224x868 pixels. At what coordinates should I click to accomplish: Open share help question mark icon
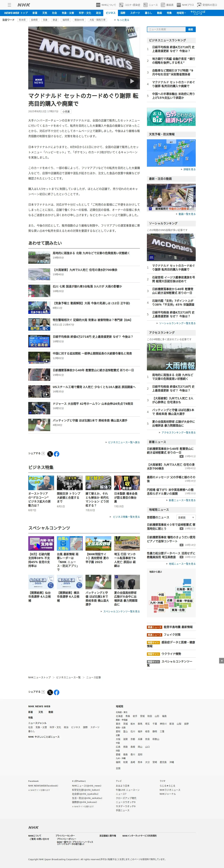coord(43,453)
